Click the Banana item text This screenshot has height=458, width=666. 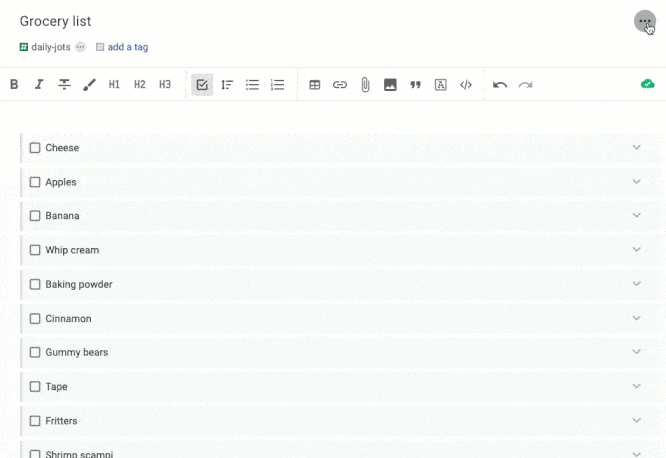[x=62, y=216]
